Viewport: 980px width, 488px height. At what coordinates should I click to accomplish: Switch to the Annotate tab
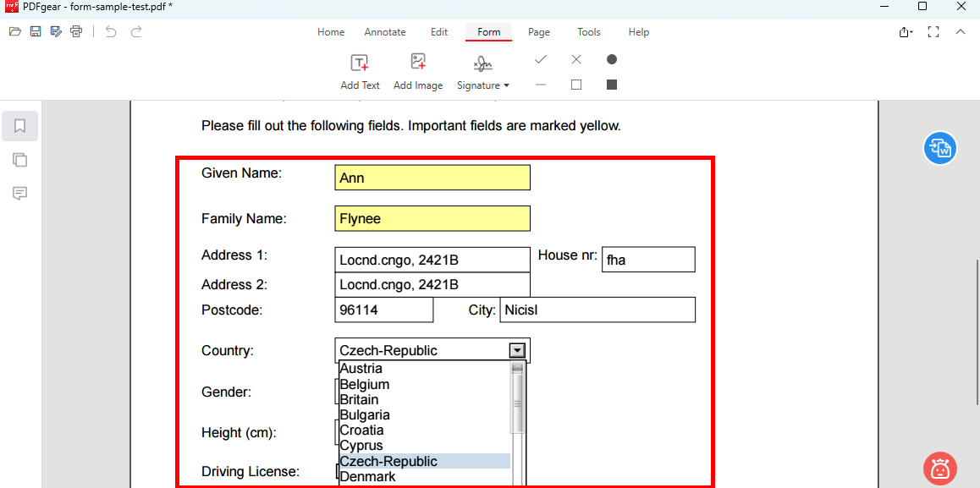[385, 32]
